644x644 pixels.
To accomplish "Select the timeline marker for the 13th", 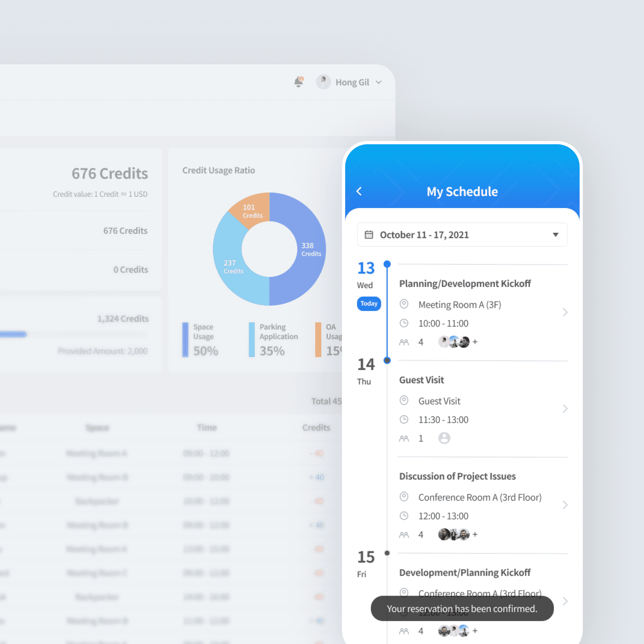I will [387, 264].
